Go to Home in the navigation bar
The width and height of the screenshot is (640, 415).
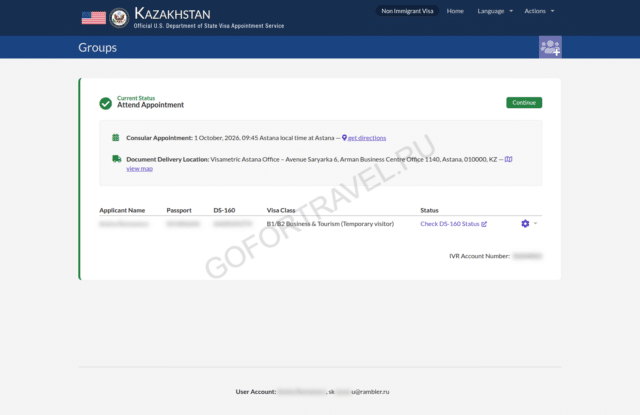click(455, 11)
